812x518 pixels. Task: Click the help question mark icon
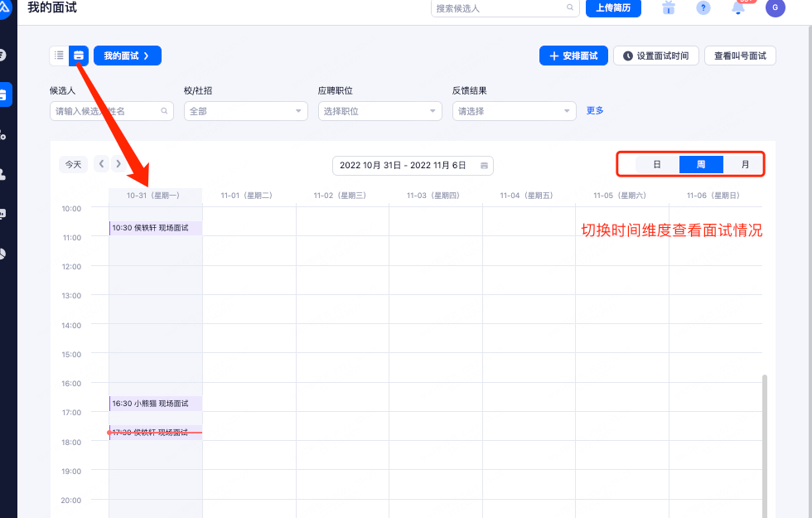pos(703,8)
